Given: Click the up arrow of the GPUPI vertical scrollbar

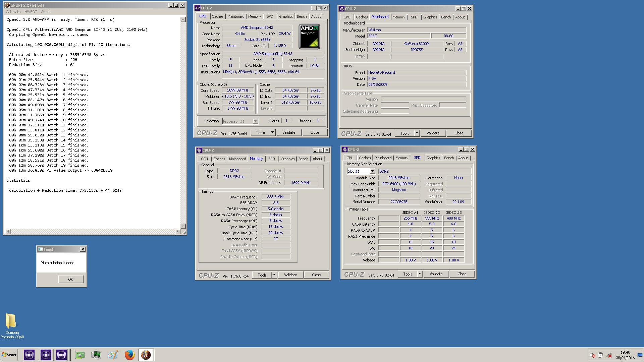Looking at the screenshot, I should point(183,19).
